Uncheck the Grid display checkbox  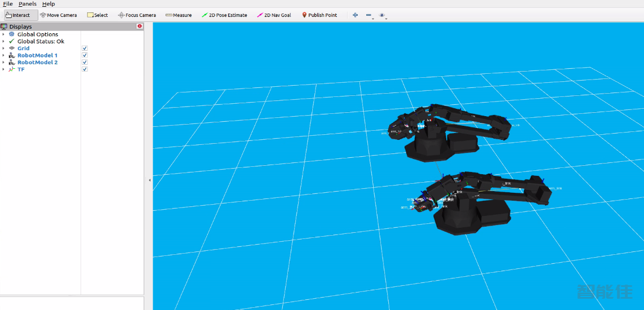[x=85, y=48]
